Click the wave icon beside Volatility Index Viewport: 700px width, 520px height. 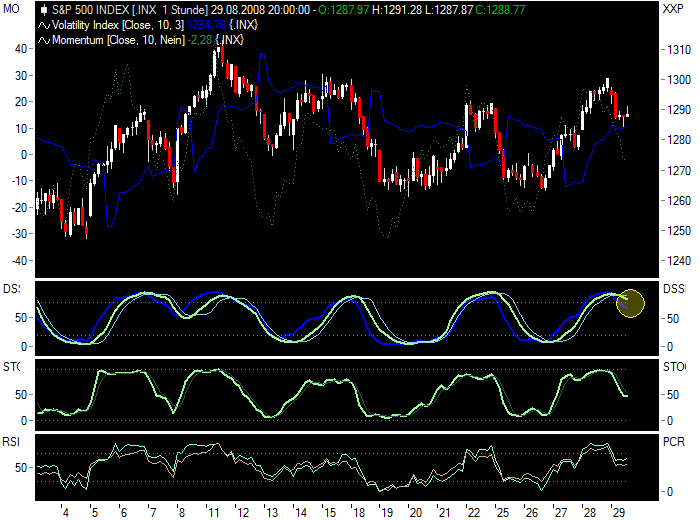(x=44, y=25)
